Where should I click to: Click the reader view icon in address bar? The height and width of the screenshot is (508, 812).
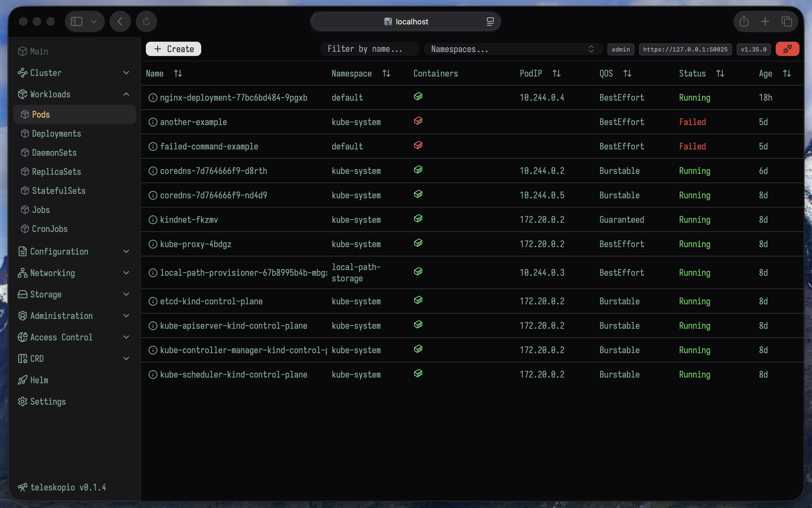pos(490,21)
